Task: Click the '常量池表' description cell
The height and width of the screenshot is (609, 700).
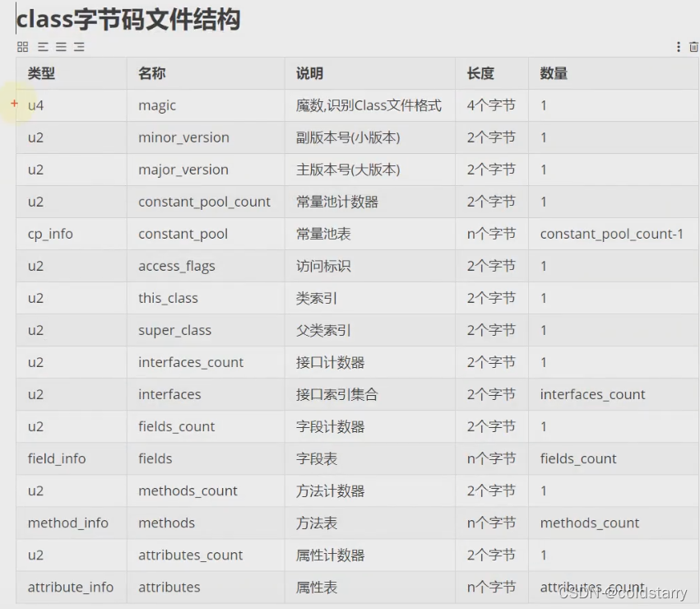Action: 323,234
